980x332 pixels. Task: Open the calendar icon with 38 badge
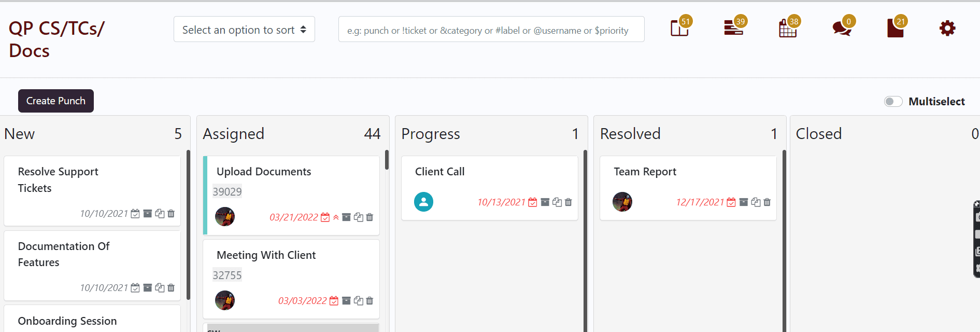click(x=788, y=28)
